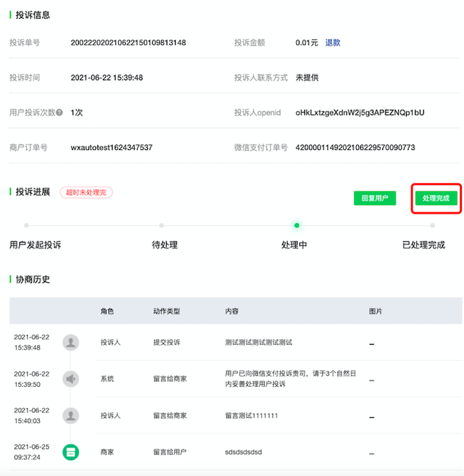Select WeChat order number 4200001149202106229570090773
Image resolution: width=464 pixels, height=476 pixels.
click(355, 148)
